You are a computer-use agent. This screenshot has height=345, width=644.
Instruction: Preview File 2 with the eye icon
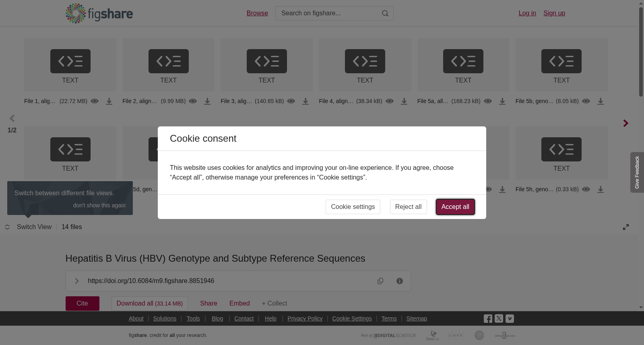pyautogui.click(x=193, y=101)
